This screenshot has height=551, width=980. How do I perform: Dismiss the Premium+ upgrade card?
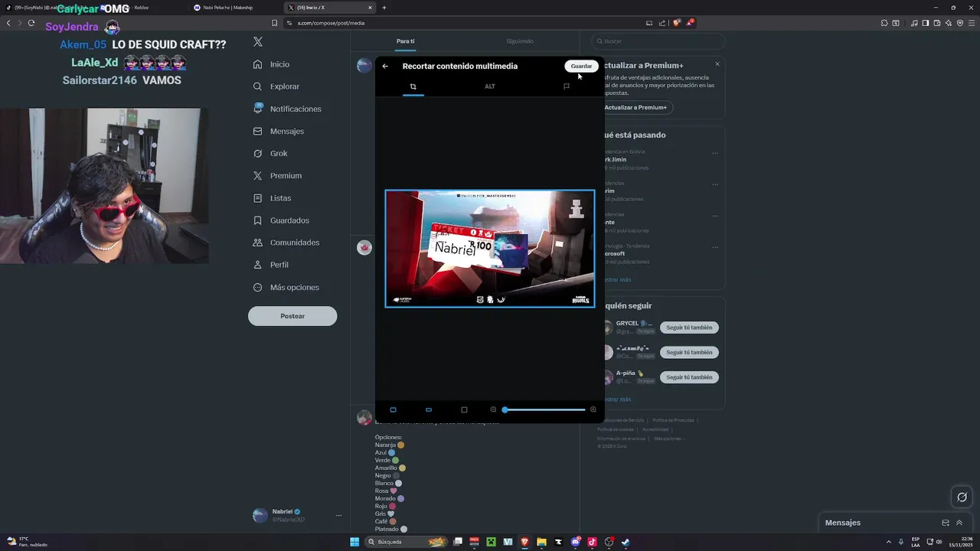click(717, 64)
